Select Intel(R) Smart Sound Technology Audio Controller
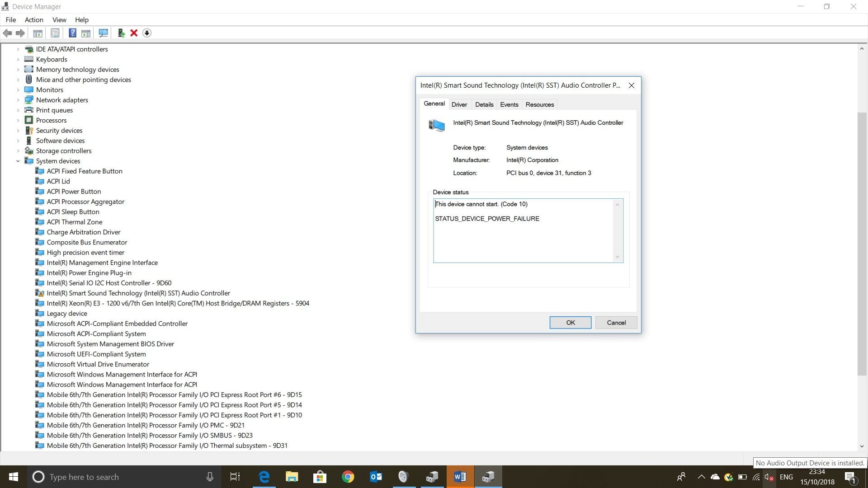Screen dimensions: 868x488 point(138,293)
